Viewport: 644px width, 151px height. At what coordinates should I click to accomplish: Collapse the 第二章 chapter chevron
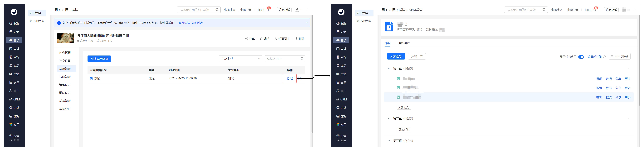pyautogui.click(x=389, y=119)
